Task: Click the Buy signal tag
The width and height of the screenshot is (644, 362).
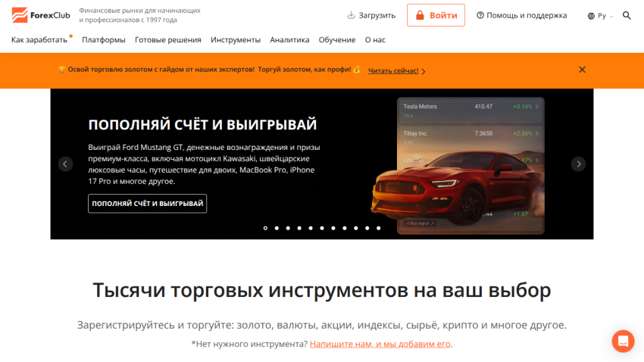Action: coord(420,223)
